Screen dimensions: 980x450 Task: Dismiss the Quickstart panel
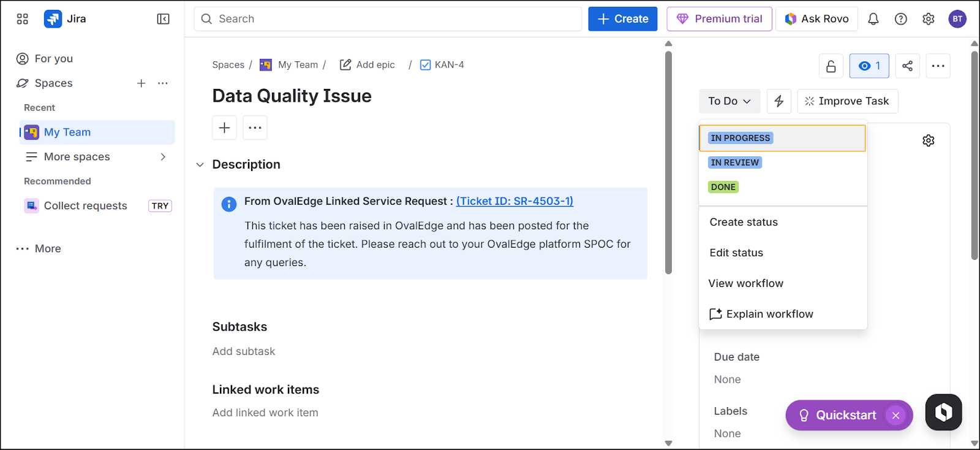tap(895, 415)
